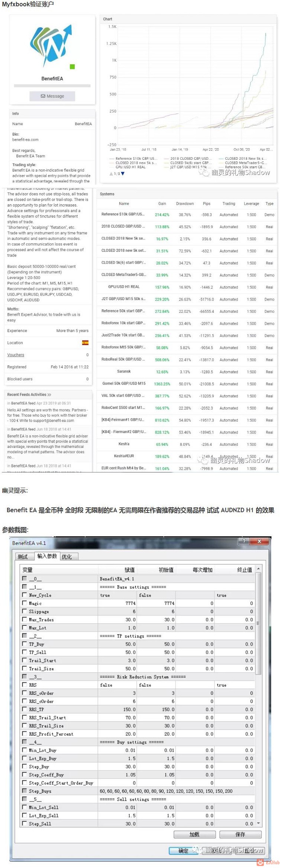Image resolution: width=283 pixels, height=868 pixels.
Task: Open the 'Saransk' system
Action: [124, 371]
